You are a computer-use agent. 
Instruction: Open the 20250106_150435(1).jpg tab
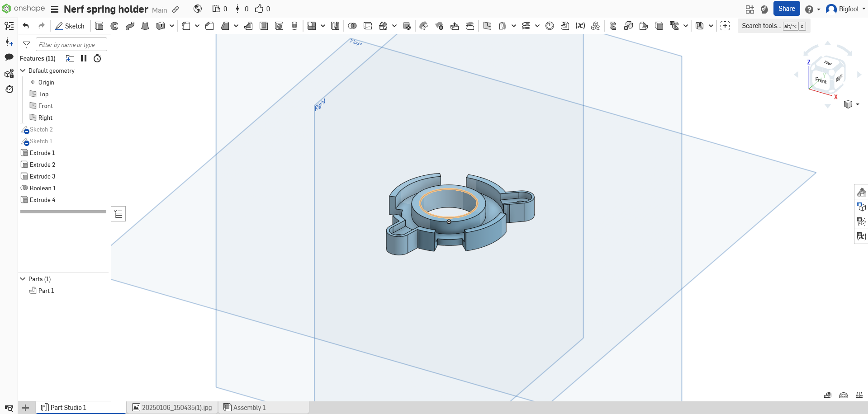pos(172,408)
